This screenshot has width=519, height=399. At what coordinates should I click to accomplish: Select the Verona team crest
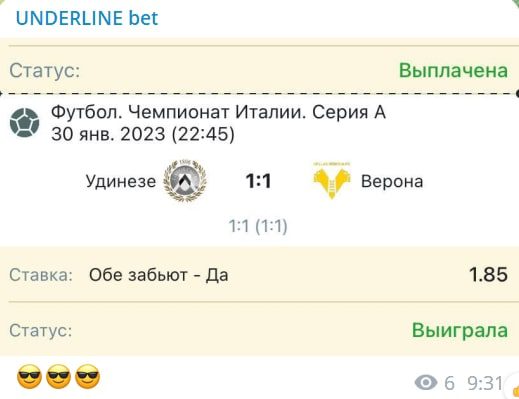332,180
